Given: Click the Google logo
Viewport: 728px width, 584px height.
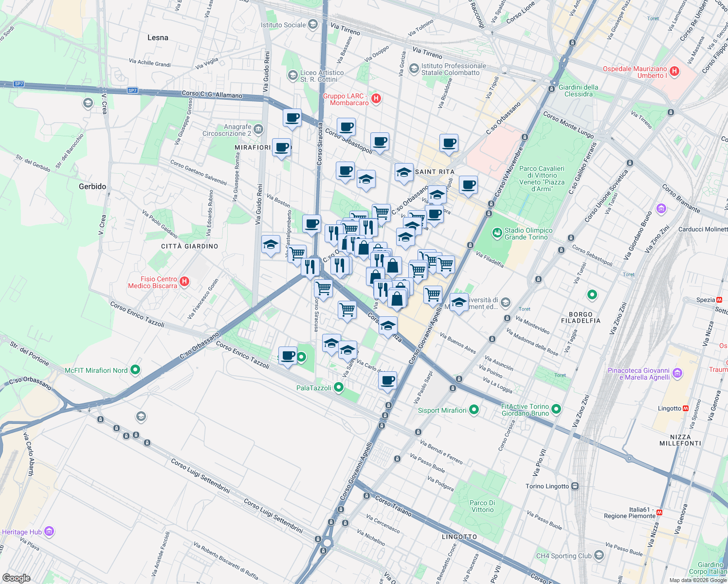Looking at the screenshot, I should tap(17, 578).
